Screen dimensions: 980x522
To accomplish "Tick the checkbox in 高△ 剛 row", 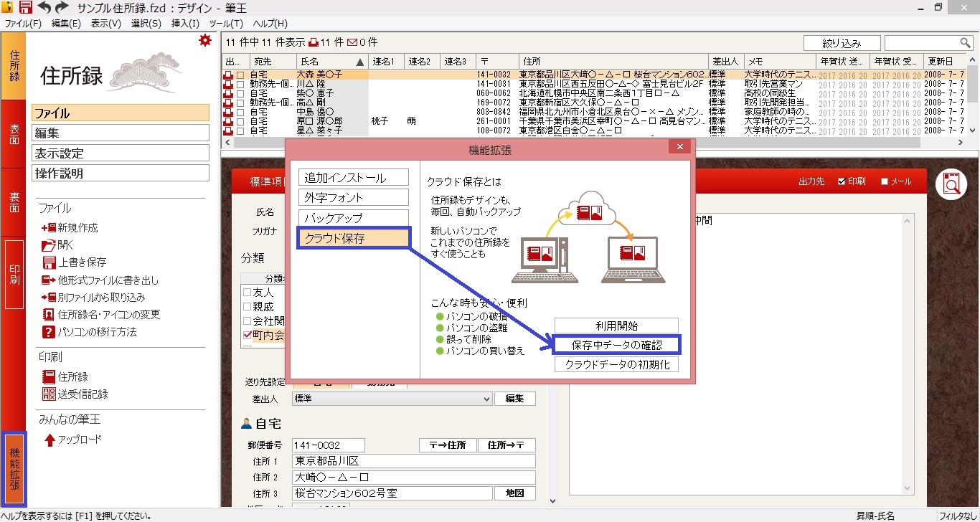I will click(240, 103).
